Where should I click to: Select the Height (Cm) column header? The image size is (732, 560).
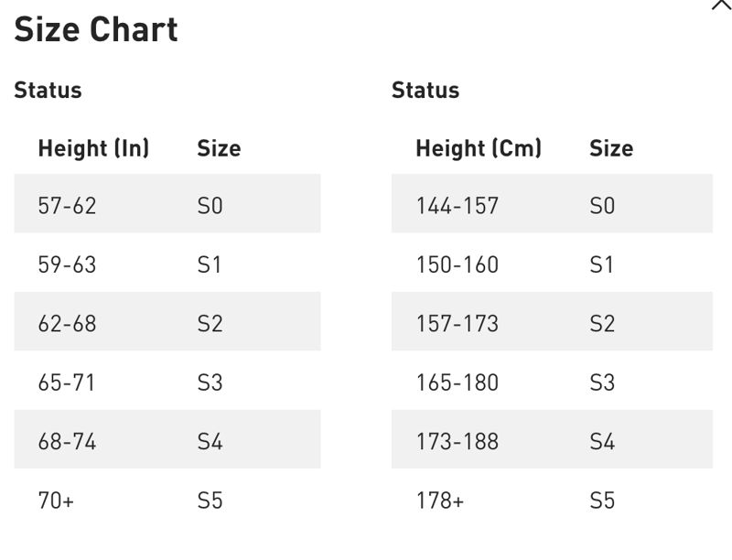click(479, 148)
